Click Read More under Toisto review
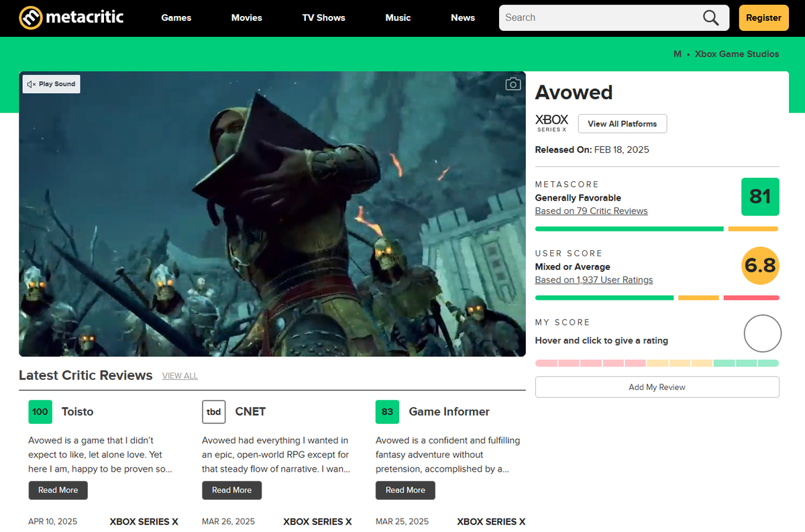This screenshot has width=805, height=532. coord(58,490)
